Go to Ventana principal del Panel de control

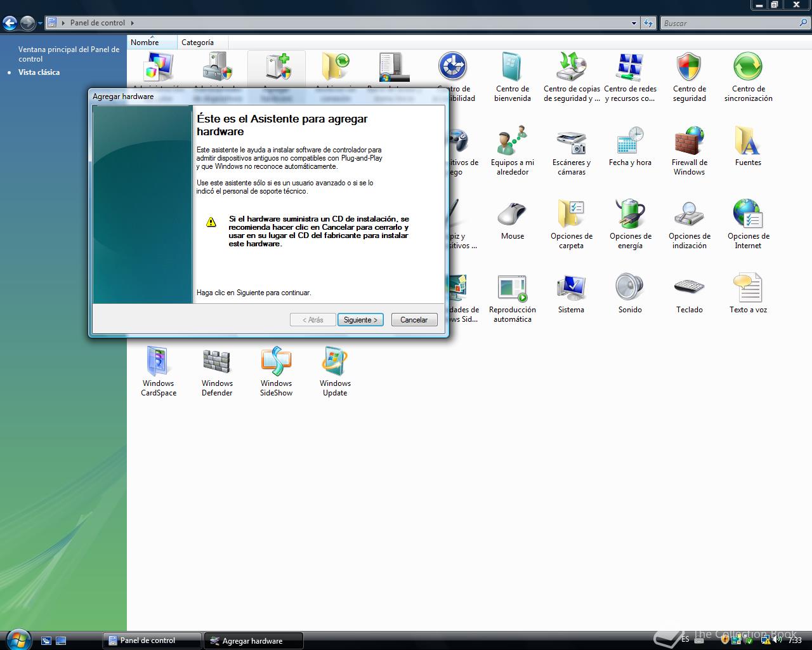pyautogui.click(x=69, y=54)
